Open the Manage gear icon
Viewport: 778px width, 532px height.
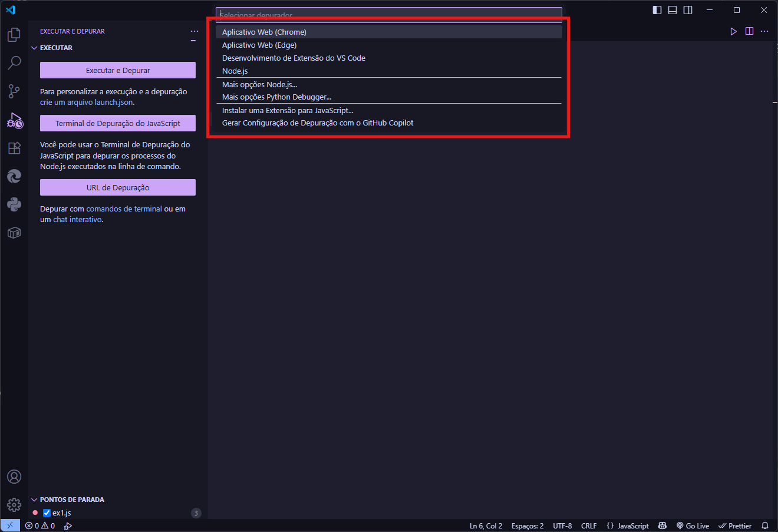click(x=14, y=505)
